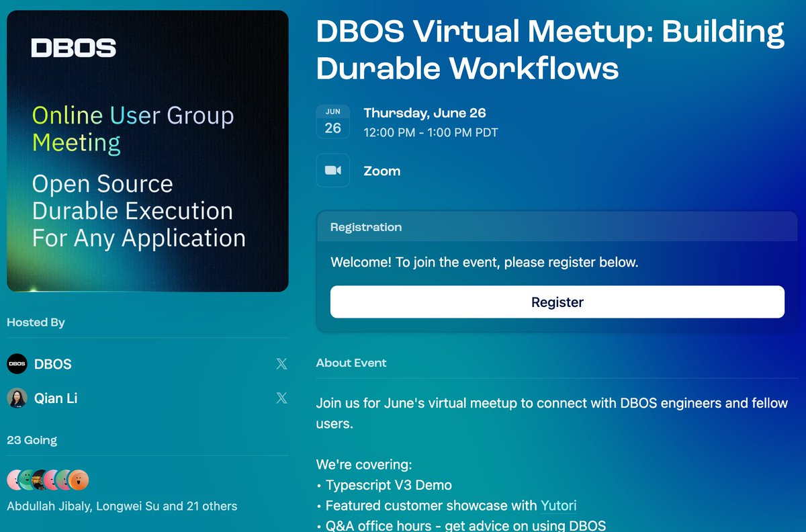
Task: Click the Zoom video camera icon
Action: pyautogui.click(x=333, y=171)
